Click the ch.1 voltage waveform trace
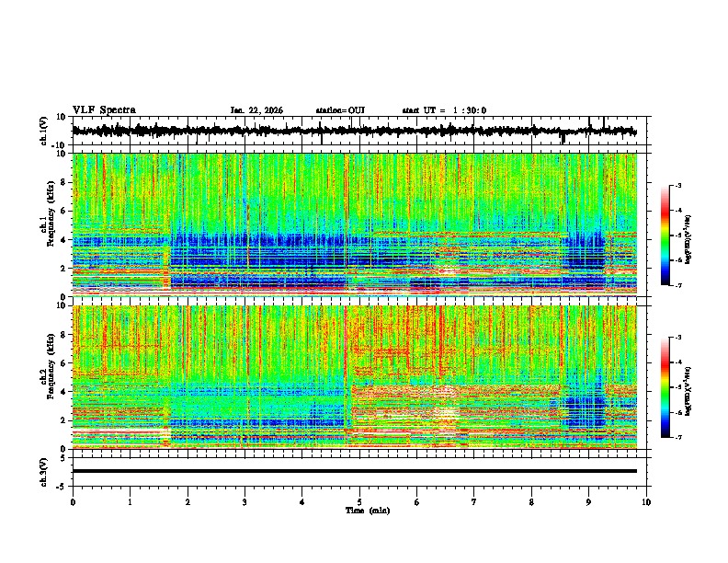This screenshot has width=728, height=563. (354, 131)
